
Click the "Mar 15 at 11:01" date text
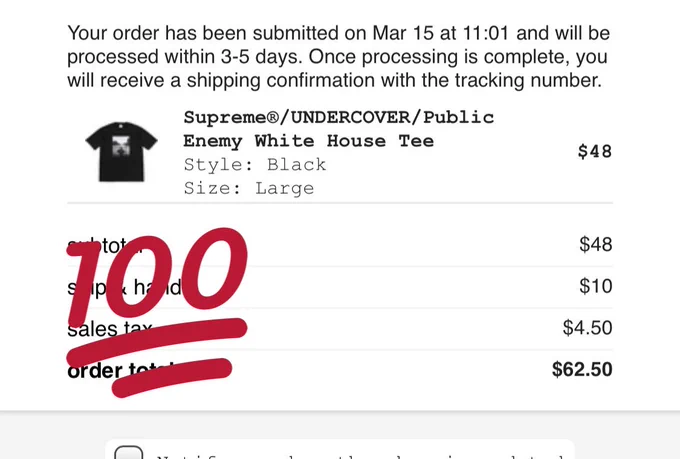tap(440, 33)
